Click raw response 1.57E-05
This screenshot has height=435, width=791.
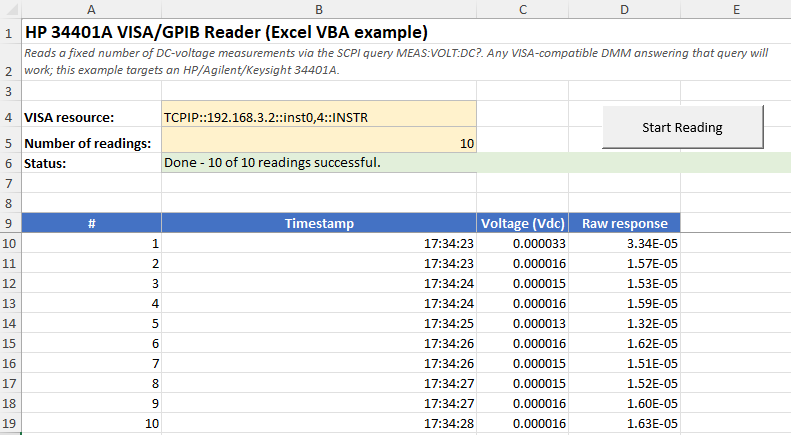click(625, 263)
